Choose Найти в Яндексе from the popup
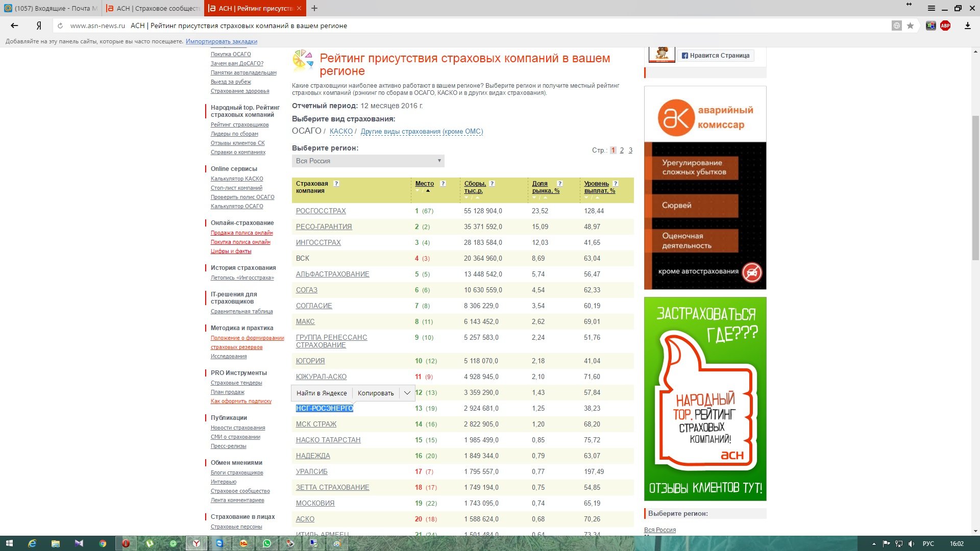This screenshot has width=980, height=551. 322,393
